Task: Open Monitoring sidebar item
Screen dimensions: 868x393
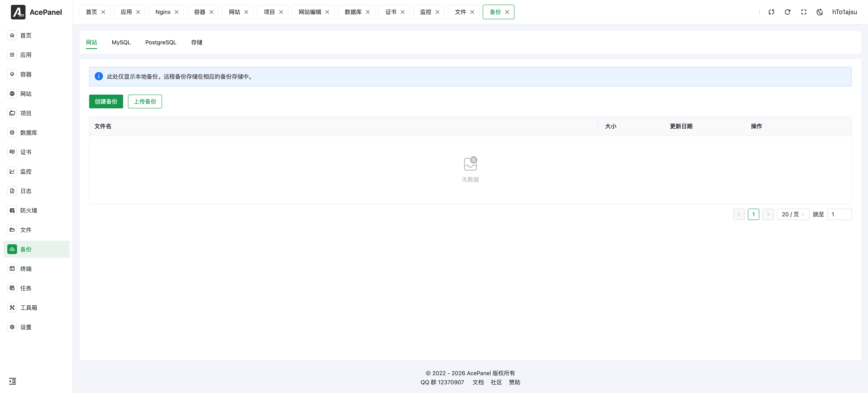Action: (26, 172)
